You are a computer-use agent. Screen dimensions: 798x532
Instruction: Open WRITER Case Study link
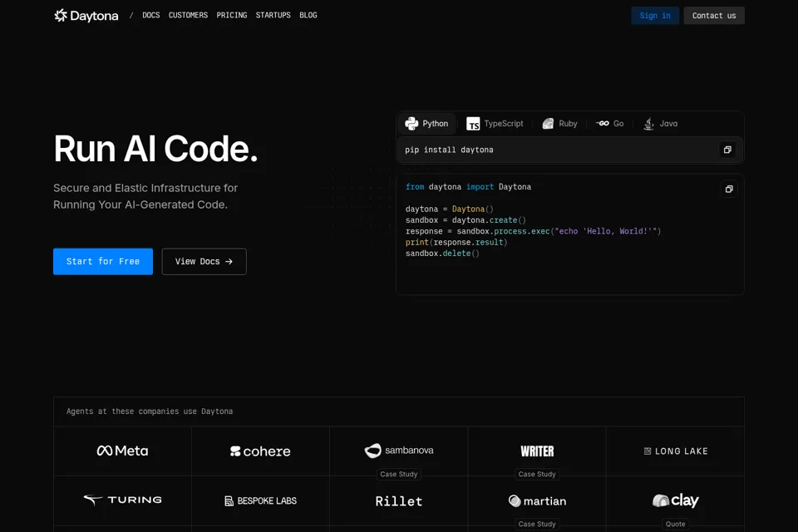point(537,474)
